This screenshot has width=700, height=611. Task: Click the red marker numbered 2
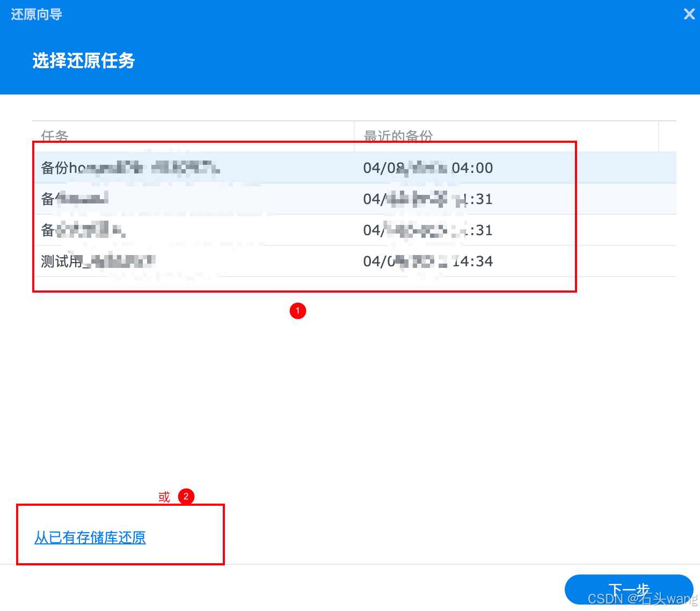(186, 497)
